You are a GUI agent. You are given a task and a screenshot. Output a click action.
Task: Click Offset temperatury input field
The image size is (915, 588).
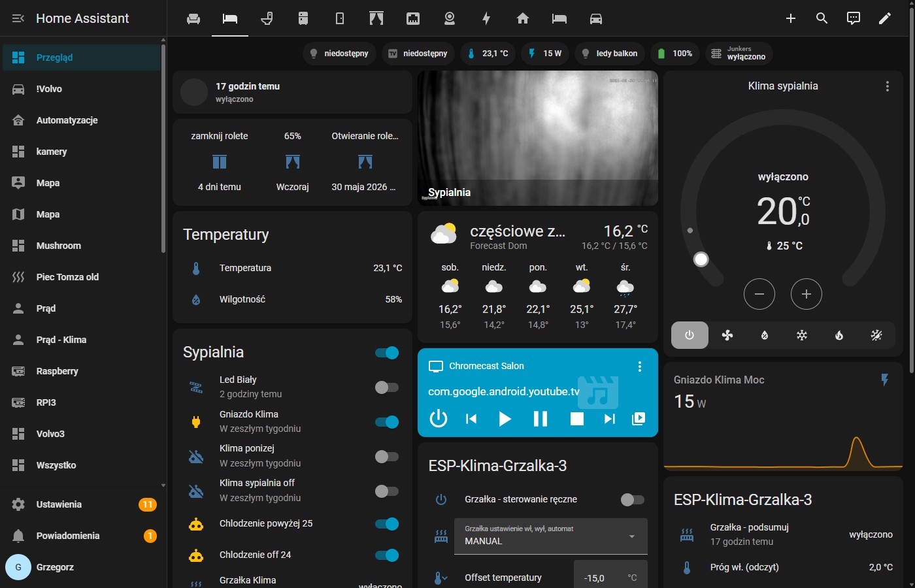(610, 576)
